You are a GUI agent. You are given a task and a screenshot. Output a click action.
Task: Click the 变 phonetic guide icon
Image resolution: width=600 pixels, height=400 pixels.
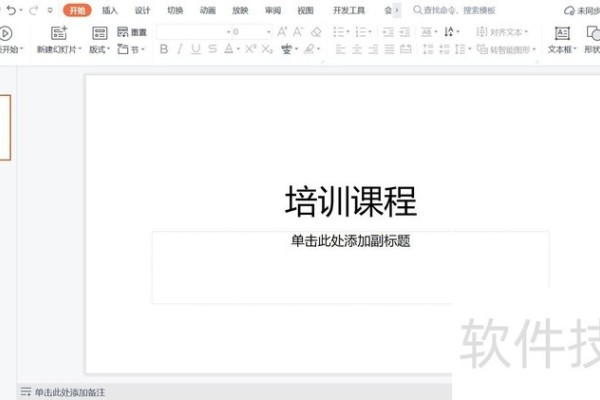pos(287,49)
